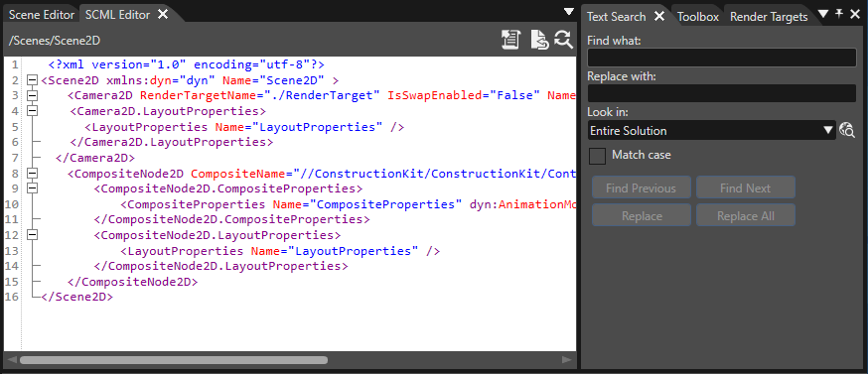The height and width of the screenshot is (374, 868).
Task: Open the Render Targets tab
Action: point(769,17)
